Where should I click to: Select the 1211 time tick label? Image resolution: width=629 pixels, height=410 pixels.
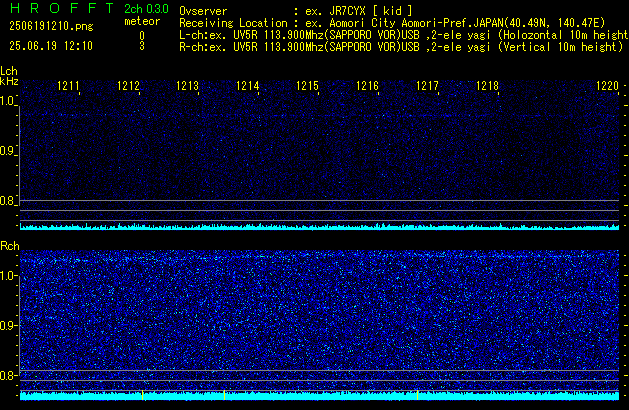click(68, 86)
